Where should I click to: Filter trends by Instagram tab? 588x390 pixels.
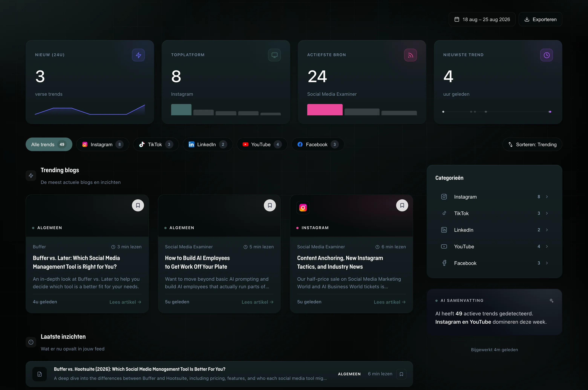tap(103, 145)
